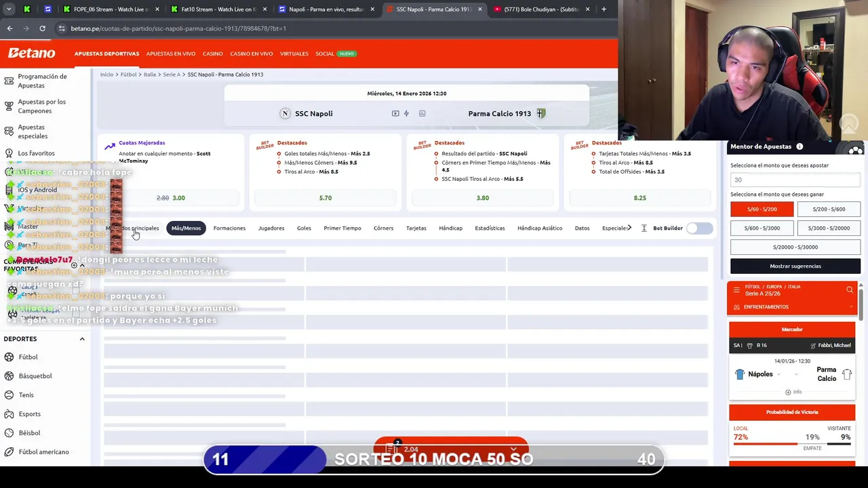This screenshot has height=488, width=868.
Task: Open Programación de Apuestas sidebar link
Action: click(x=42, y=81)
